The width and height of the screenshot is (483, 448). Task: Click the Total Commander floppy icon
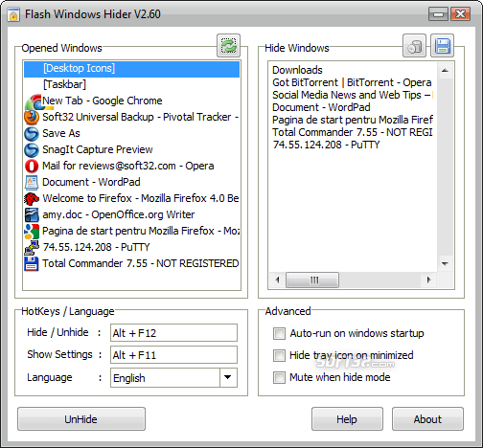pyautogui.click(x=32, y=264)
